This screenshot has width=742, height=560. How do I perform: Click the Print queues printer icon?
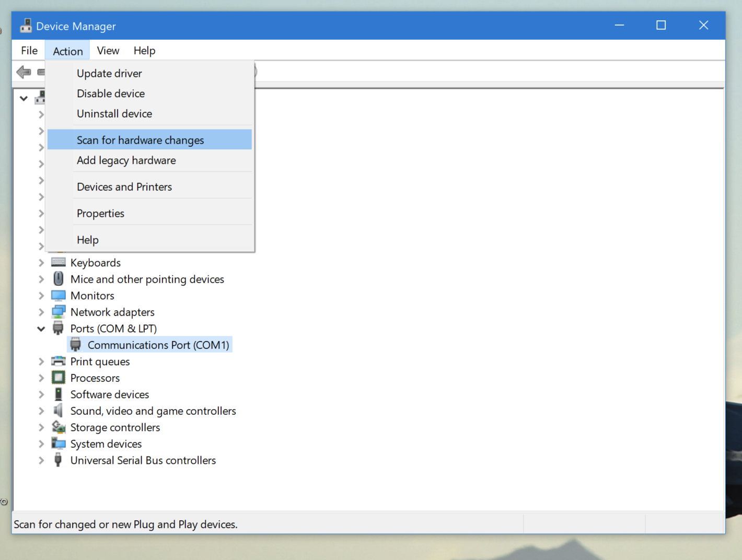tap(59, 361)
